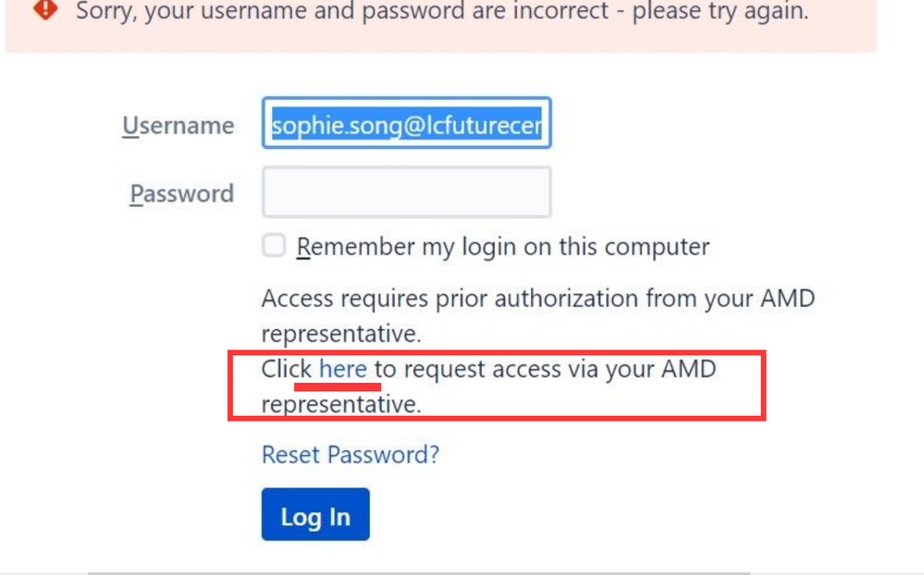Click the 'Access requires prior authorization' text line
This screenshot has height=575, width=924.
[538, 298]
